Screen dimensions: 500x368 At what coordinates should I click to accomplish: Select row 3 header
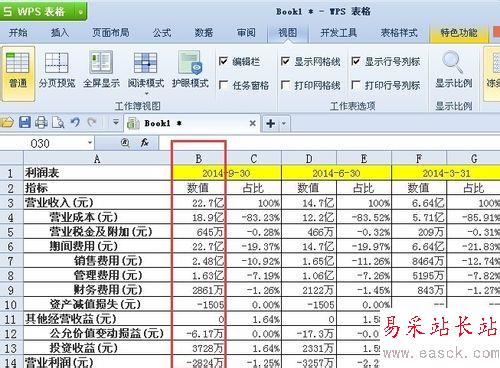point(11,203)
